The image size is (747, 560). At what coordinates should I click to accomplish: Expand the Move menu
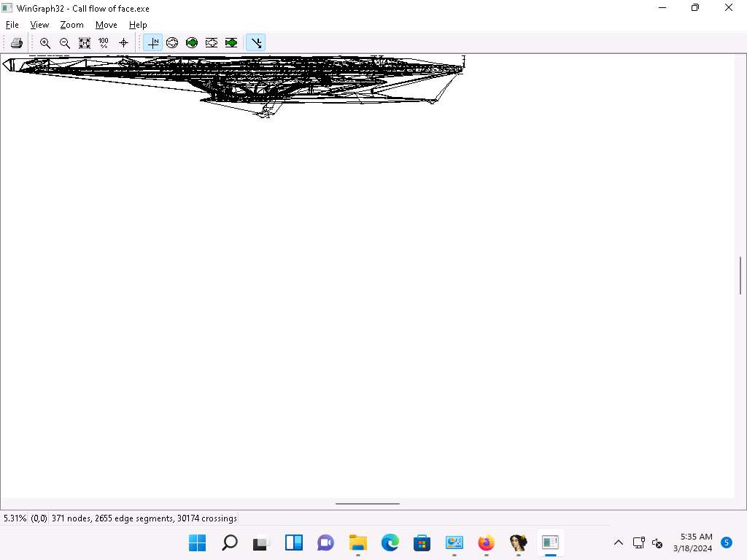[x=106, y=25]
